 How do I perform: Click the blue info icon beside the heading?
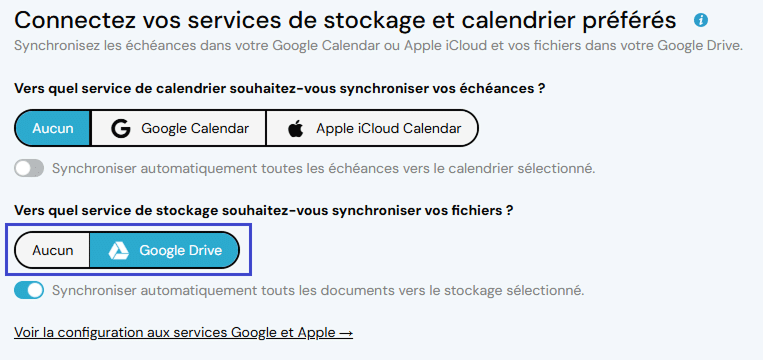(x=701, y=20)
